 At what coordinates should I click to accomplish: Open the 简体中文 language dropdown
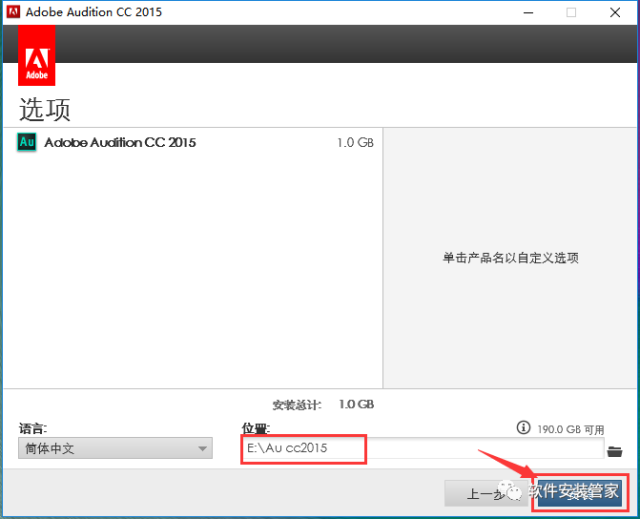tap(114, 449)
